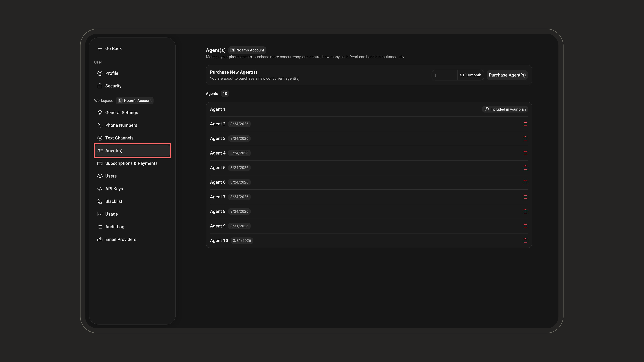Open Profile settings
The image size is (644, 362).
pos(132,73)
